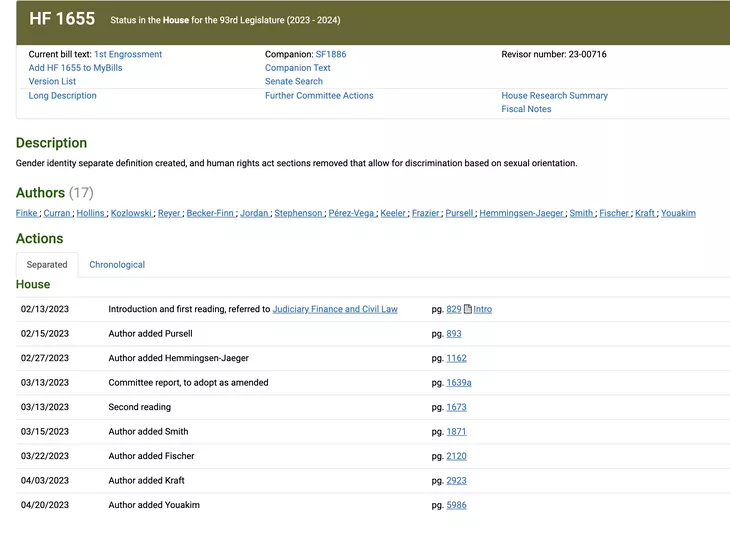Click 'Author added Smith' action text
Viewport: 730px width, 538px height.
click(x=148, y=431)
